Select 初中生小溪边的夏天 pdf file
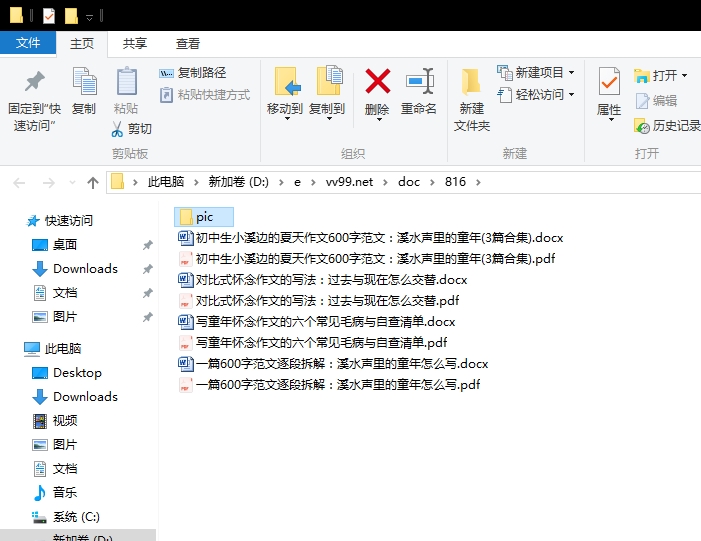Screen dimensions: 701x541 pyautogui.click(x=367, y=258)
